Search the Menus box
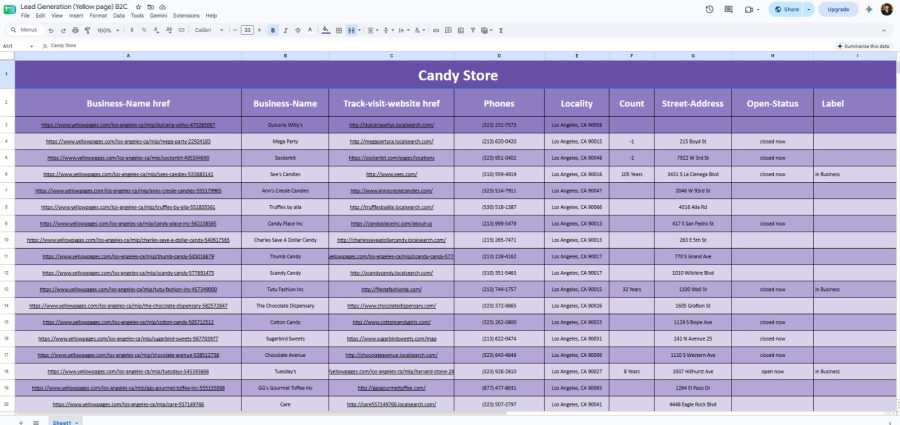This screenshot has height=425, width=900. pos(25,30)
